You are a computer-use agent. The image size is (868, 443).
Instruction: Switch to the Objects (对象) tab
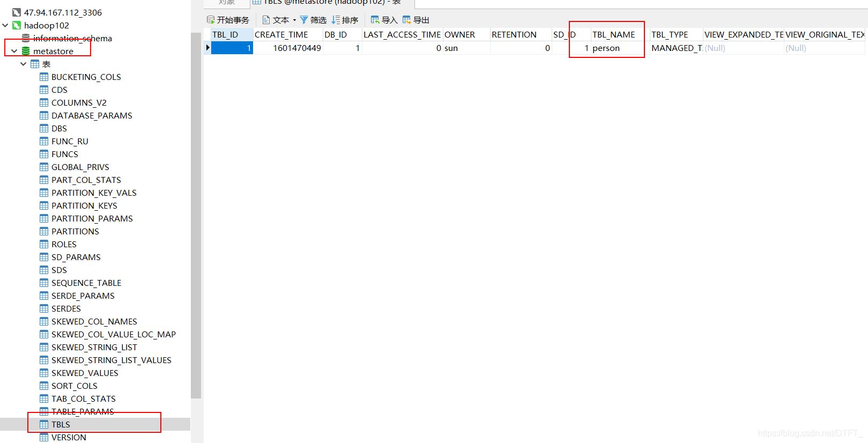(x=227, y=3)
